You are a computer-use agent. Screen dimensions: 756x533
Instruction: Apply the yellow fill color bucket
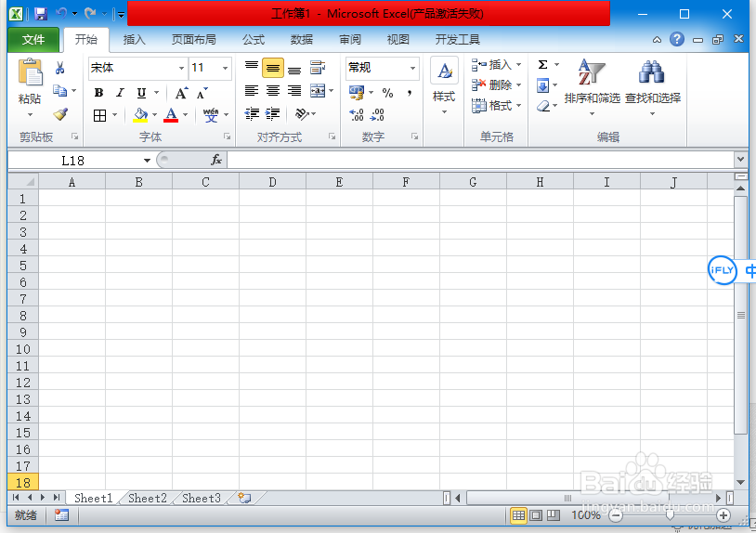click(140, 115)
